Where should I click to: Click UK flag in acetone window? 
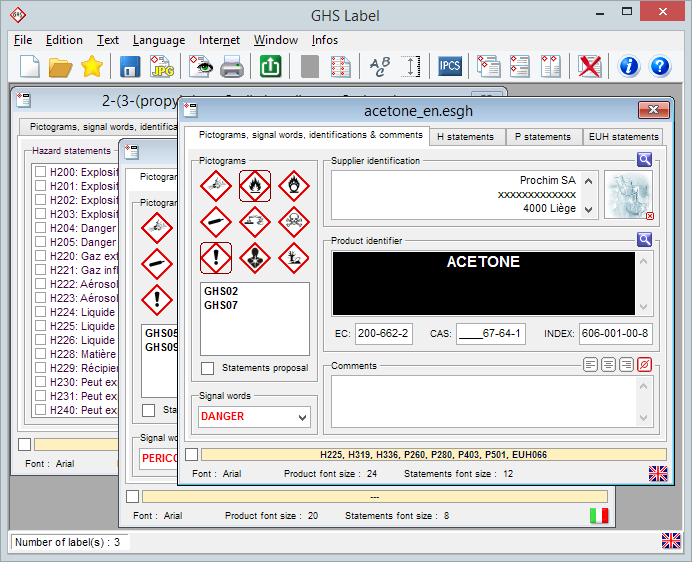click(658, 474)
